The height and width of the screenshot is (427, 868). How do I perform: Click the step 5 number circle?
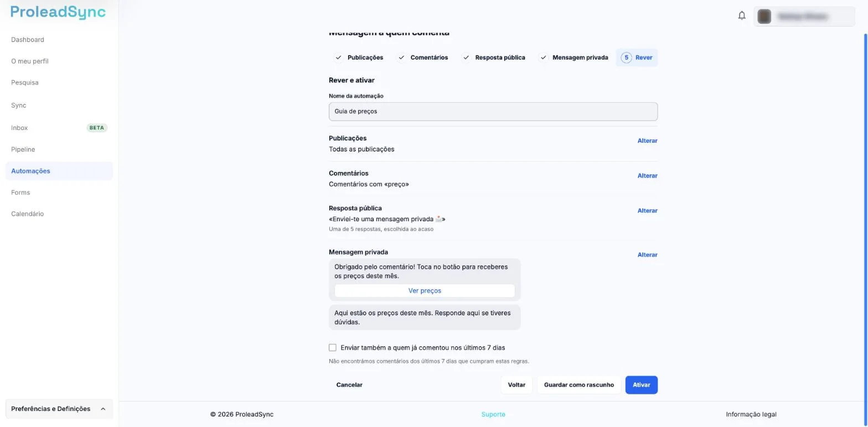(626, 58)
